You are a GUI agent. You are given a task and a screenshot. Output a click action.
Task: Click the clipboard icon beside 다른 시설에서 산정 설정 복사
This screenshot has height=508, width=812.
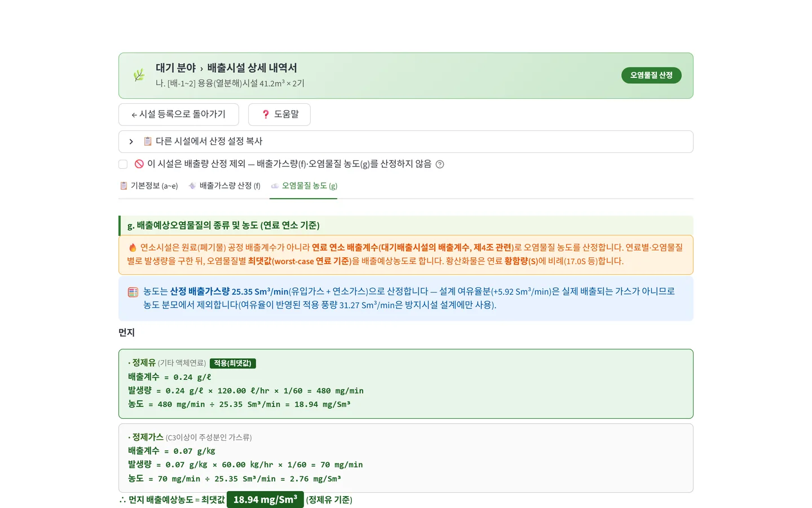(x=148, y=141)
